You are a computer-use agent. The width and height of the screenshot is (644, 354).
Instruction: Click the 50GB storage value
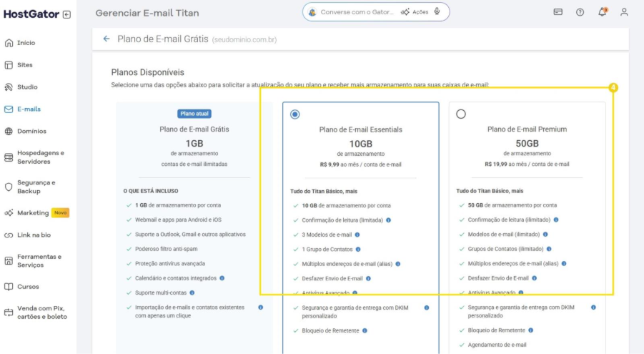point(527,144)
